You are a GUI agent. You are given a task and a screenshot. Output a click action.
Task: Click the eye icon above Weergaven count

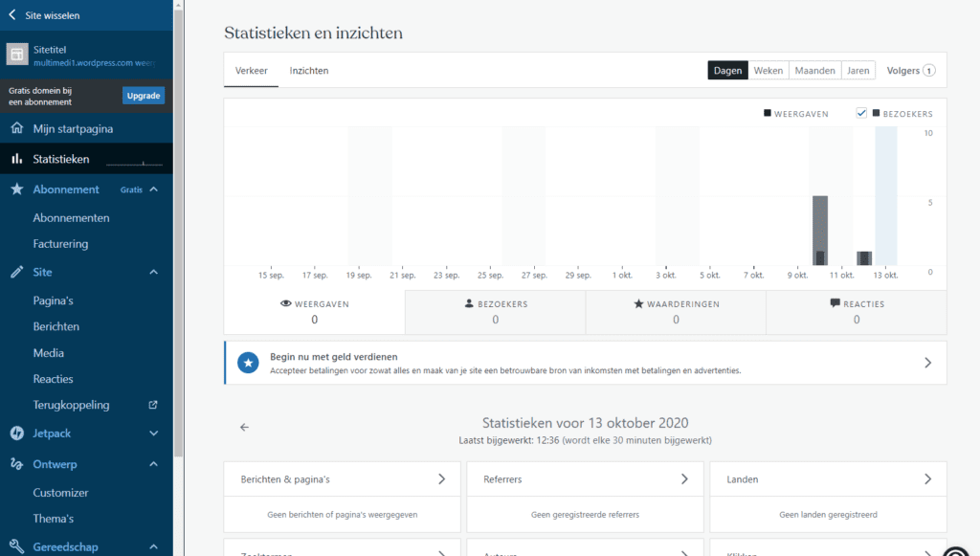click(285, 303)
